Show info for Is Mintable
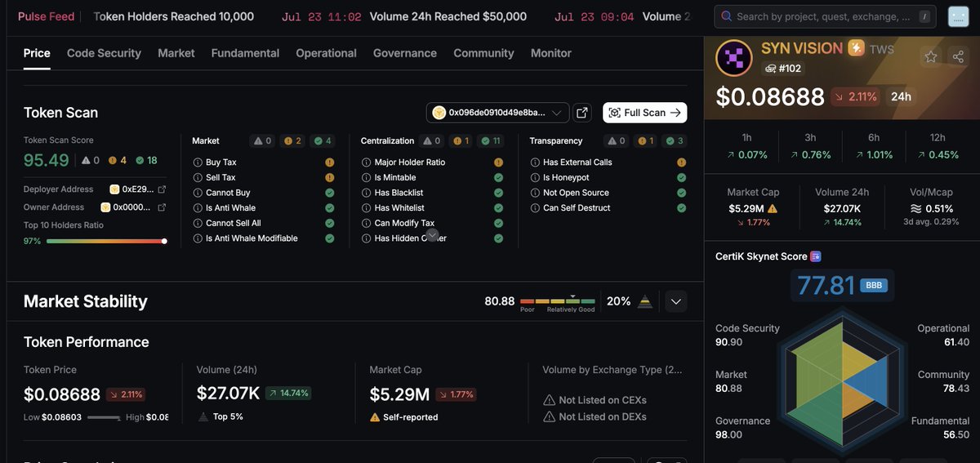980x463 pixels. pyautogui.click(x=367, y=178)
